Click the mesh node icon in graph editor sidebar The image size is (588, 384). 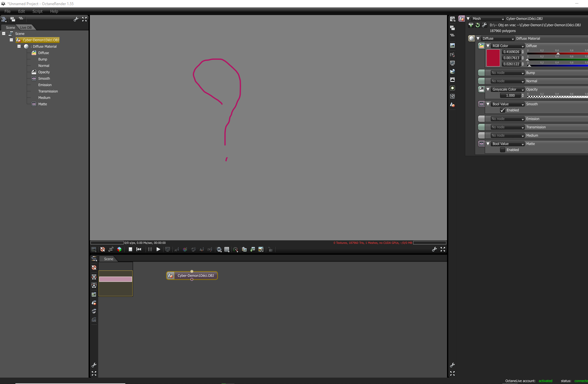94,303
